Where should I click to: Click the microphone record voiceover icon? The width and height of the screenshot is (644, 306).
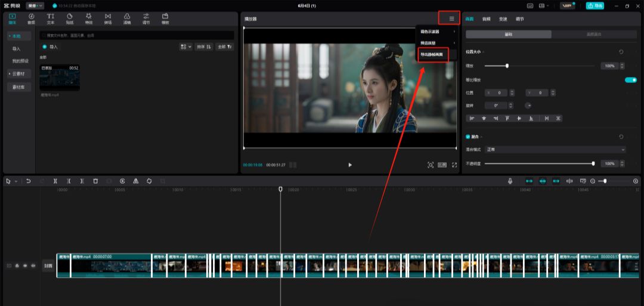click(x=510, y=181)
